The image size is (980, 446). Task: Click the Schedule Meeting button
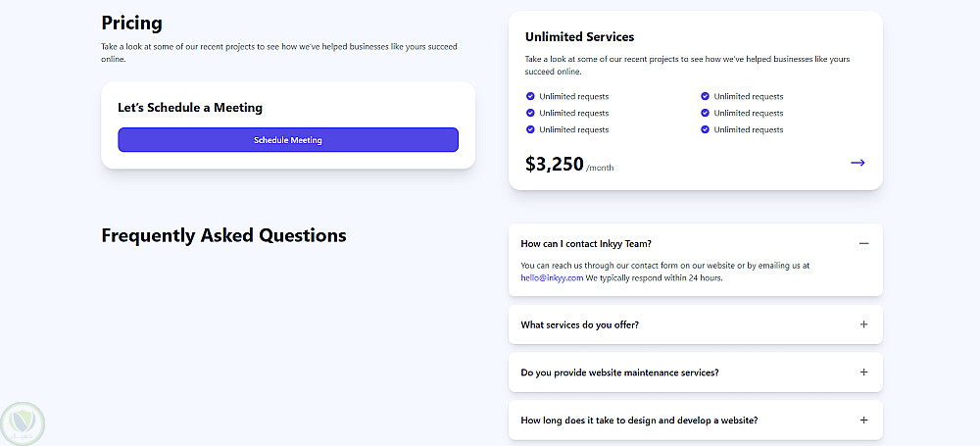point(287,140)
